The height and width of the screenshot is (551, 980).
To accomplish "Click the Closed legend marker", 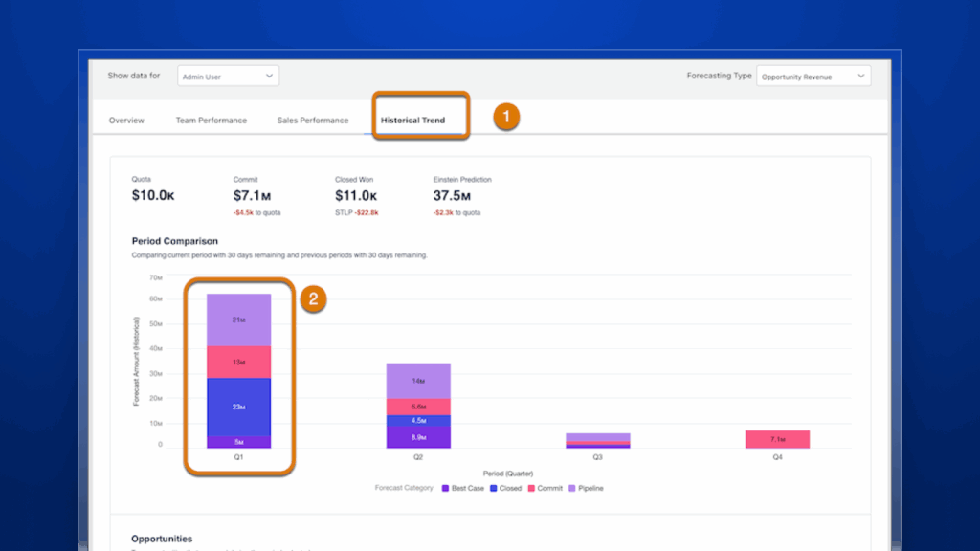I will pos(495,488).
